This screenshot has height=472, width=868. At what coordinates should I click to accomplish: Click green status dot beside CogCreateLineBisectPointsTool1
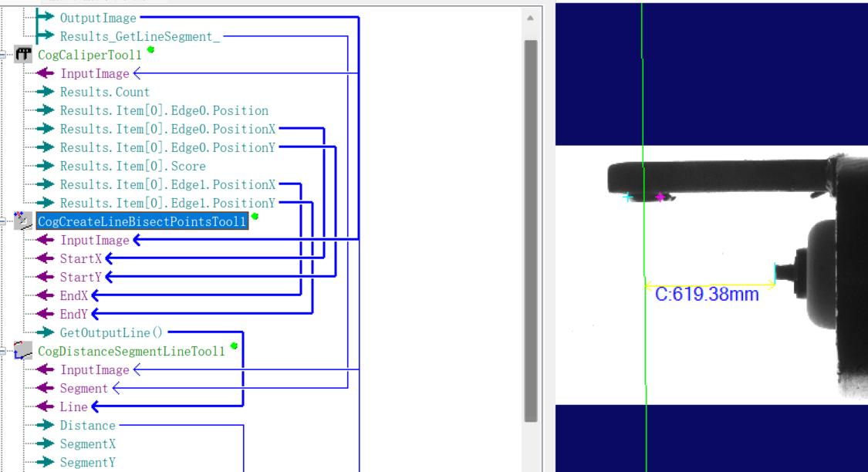tap(255, 217)
